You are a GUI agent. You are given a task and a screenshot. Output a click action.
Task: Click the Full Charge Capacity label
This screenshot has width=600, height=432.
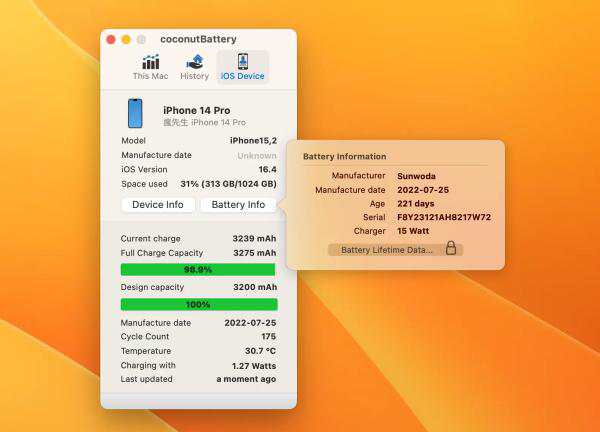161,253
